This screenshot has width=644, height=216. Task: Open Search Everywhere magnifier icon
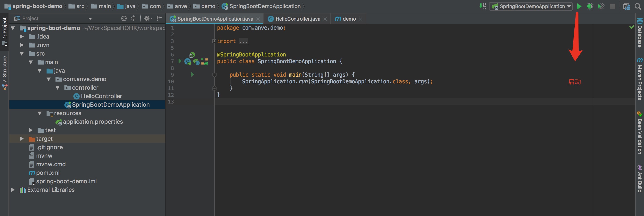(638, 6)
